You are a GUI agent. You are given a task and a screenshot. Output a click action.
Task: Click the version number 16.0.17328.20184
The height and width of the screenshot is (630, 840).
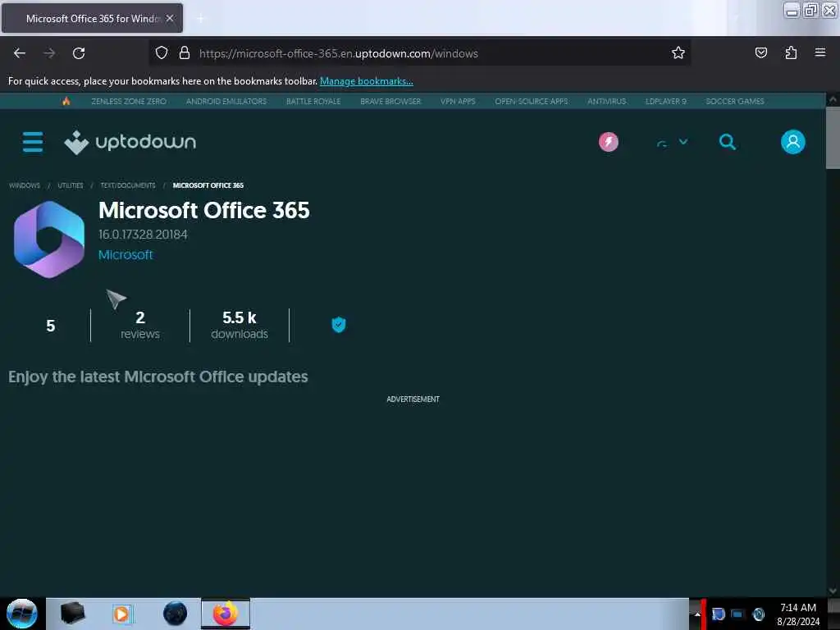143,235
